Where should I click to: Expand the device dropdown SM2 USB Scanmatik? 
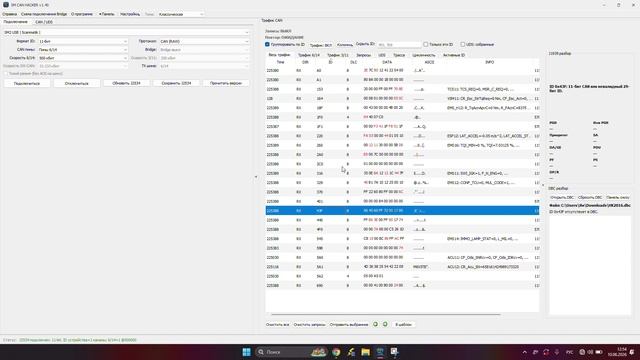click(126, 32)
